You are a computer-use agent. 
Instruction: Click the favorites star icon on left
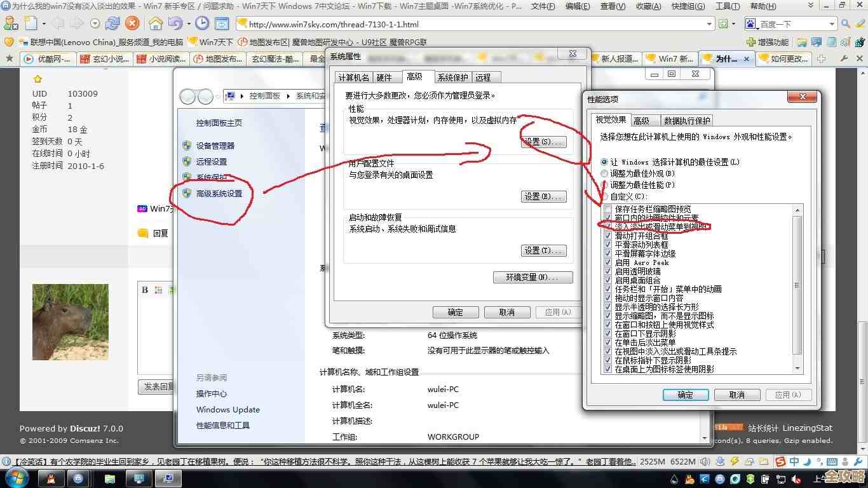click(x=10, y=58)
